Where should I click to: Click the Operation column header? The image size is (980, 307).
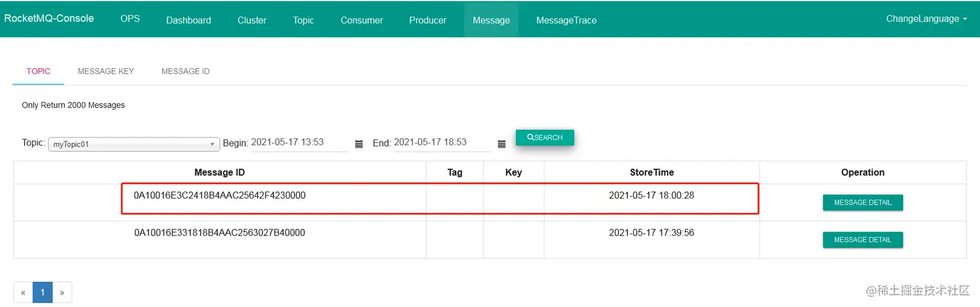point(863,173)
